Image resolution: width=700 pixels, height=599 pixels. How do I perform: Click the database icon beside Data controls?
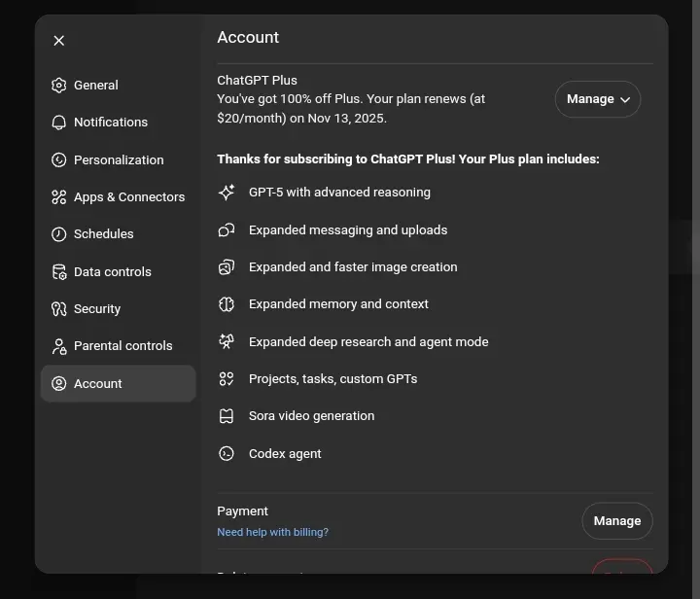tap(59, 272)
